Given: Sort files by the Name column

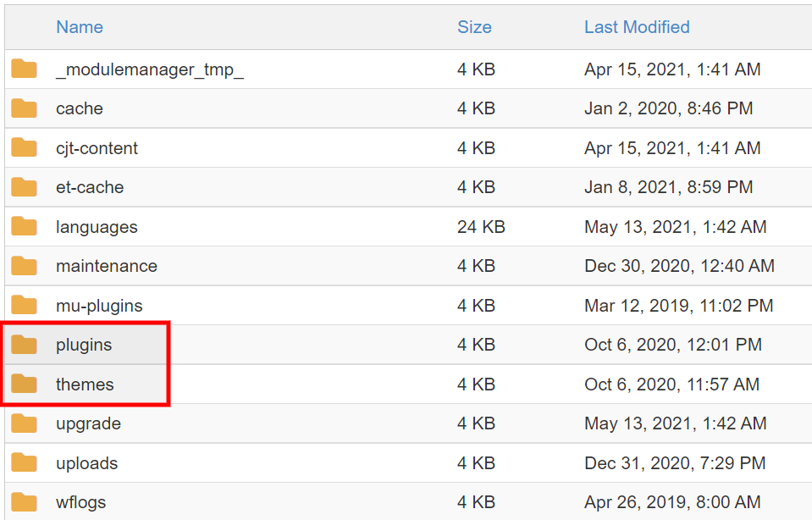Looking at the screenshot, I should 79,27.
